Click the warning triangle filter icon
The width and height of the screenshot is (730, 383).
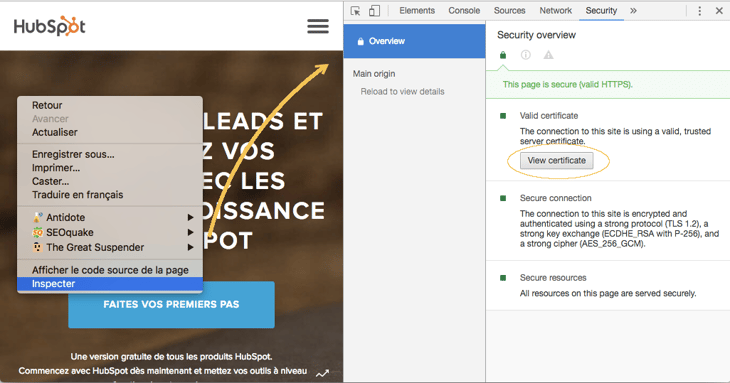point(548,55)
